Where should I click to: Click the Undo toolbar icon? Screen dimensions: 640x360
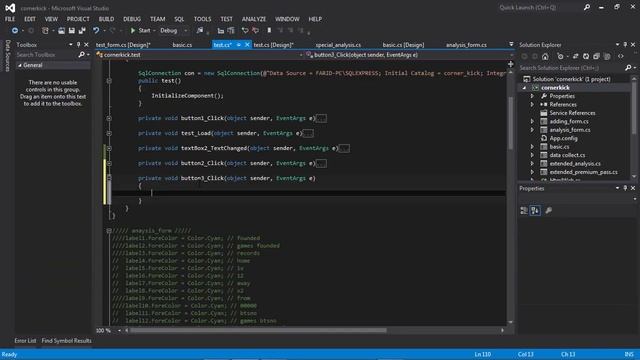point(96,31)
